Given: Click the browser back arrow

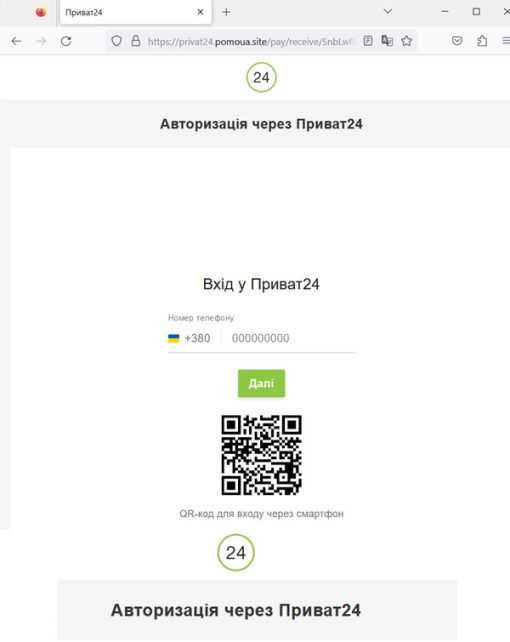Looking at the screenshot, I should [16, 41].
